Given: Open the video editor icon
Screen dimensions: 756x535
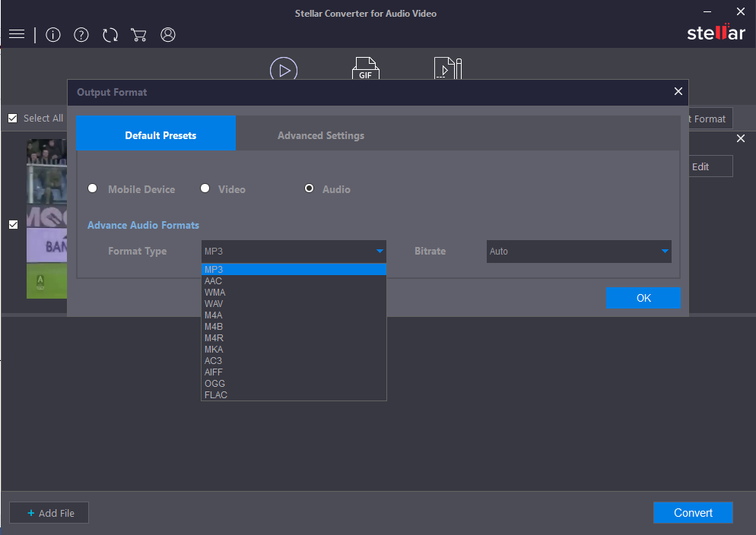Looking at the screenshot, I should tap(448, 68).
